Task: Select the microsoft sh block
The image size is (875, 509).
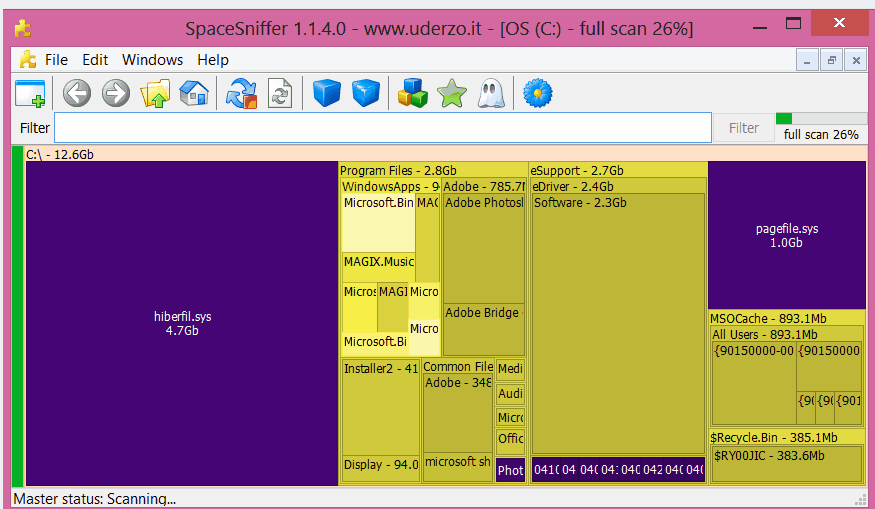Action: pyautogui.click(x=458, y=467)
